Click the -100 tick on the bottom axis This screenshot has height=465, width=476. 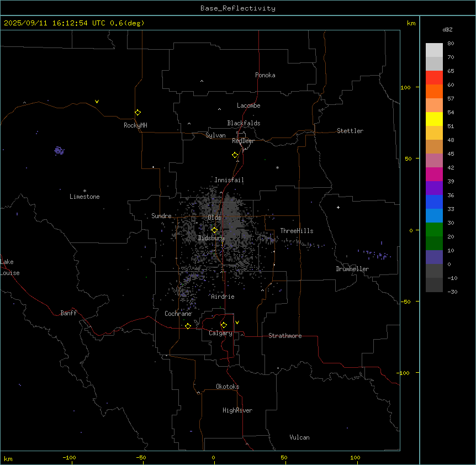tap(69, 457)
